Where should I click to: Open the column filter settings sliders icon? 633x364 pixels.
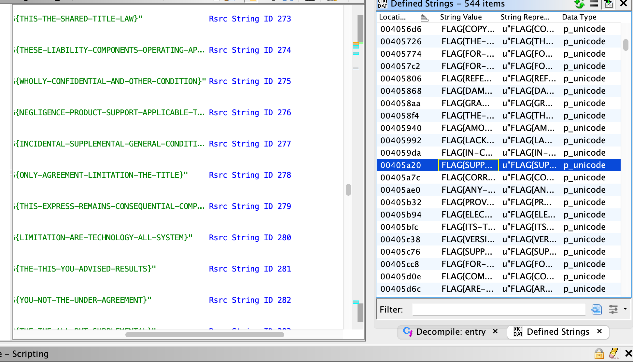613,309
